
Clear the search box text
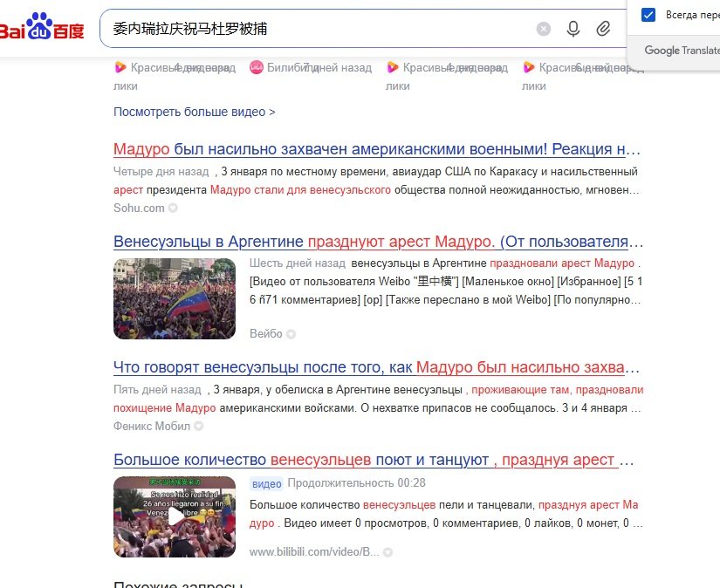tap(543, 29)
